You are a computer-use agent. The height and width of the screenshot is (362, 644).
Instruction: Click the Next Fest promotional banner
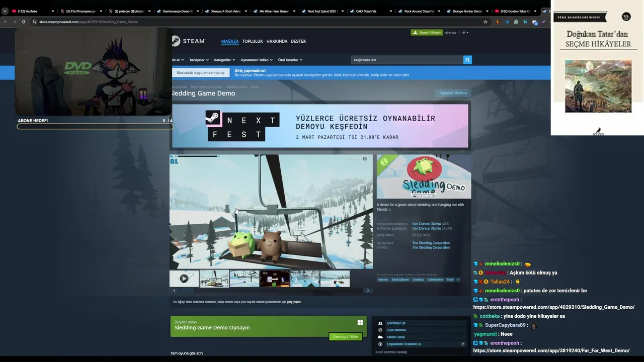[x=320, y=126]
